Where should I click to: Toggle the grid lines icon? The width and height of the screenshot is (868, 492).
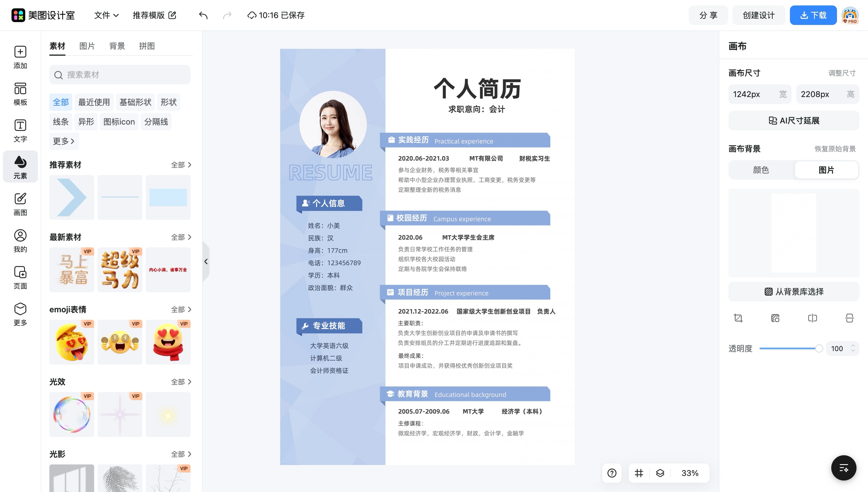pyautogui.click(x=639, y=473)
